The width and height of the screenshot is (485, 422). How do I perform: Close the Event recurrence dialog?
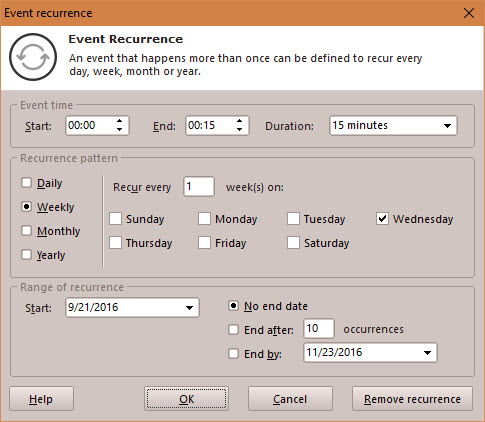point(469,13)
